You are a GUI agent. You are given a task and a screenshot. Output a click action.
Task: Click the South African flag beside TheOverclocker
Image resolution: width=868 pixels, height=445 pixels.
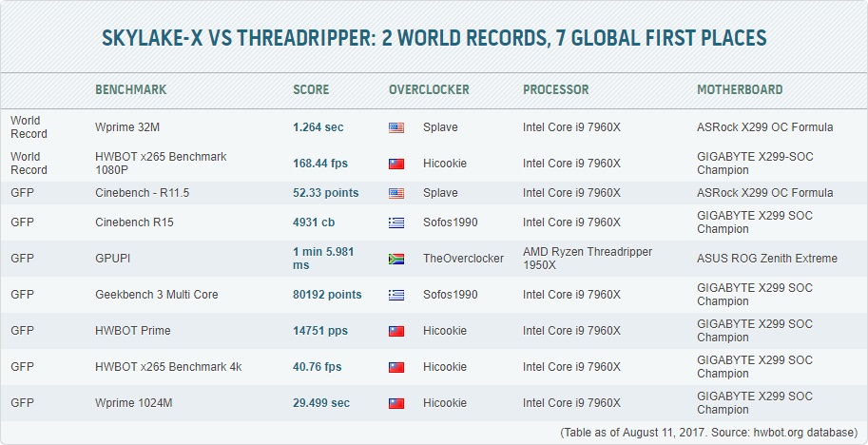pos(396,259)
